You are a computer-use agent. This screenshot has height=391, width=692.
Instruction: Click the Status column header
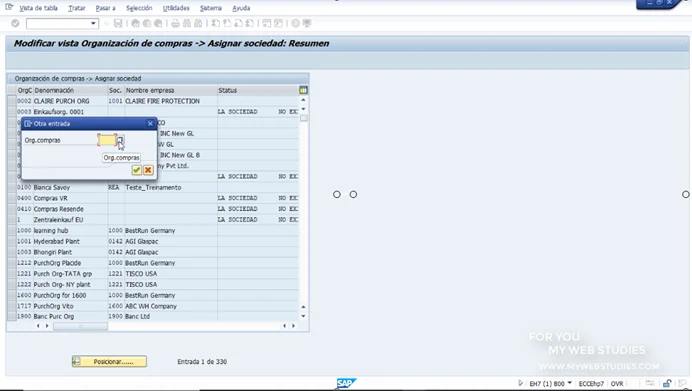tap(258, 90)
